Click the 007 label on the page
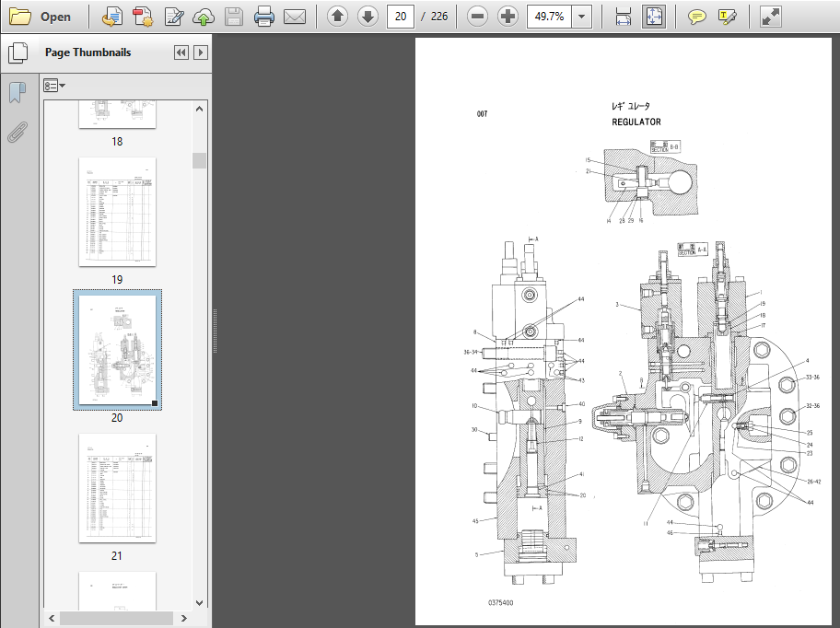840x628 pixels. point(482,114)
